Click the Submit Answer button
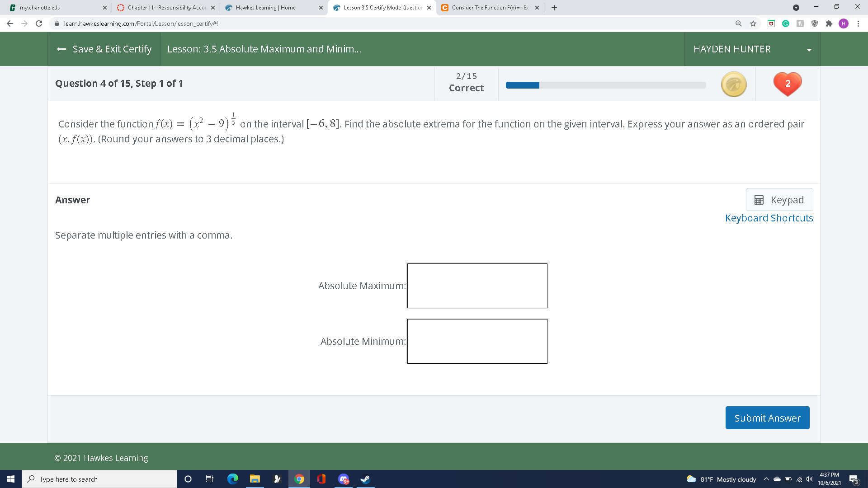The width and height of the screenshot is (868, 488). 767,418
